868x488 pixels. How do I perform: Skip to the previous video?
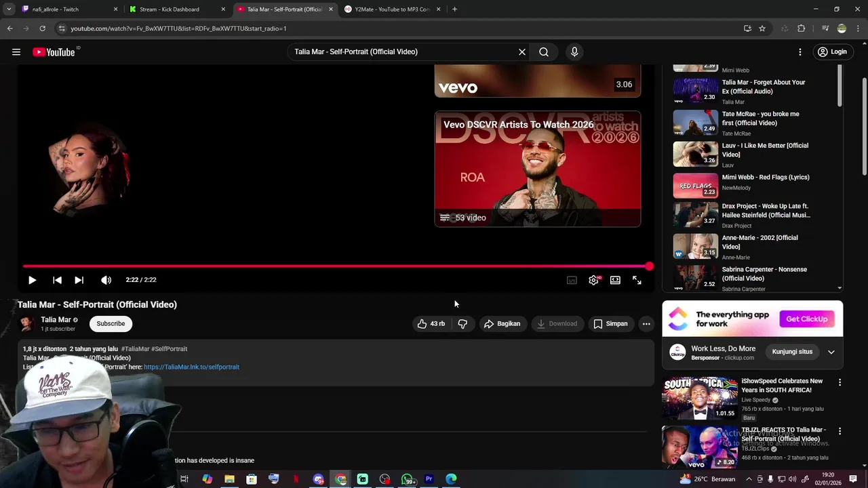57,280
